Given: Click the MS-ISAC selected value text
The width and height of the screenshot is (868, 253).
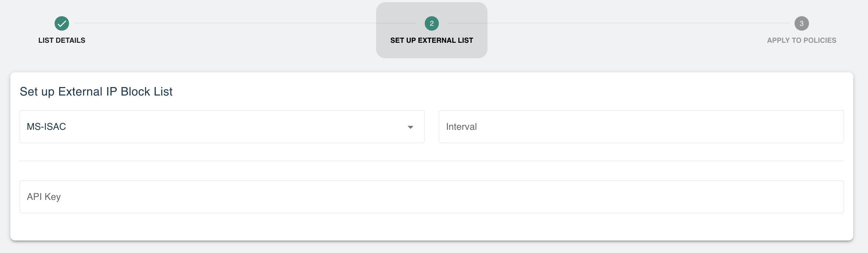Looking at the screenshot, I should click(x=46, y=126).
